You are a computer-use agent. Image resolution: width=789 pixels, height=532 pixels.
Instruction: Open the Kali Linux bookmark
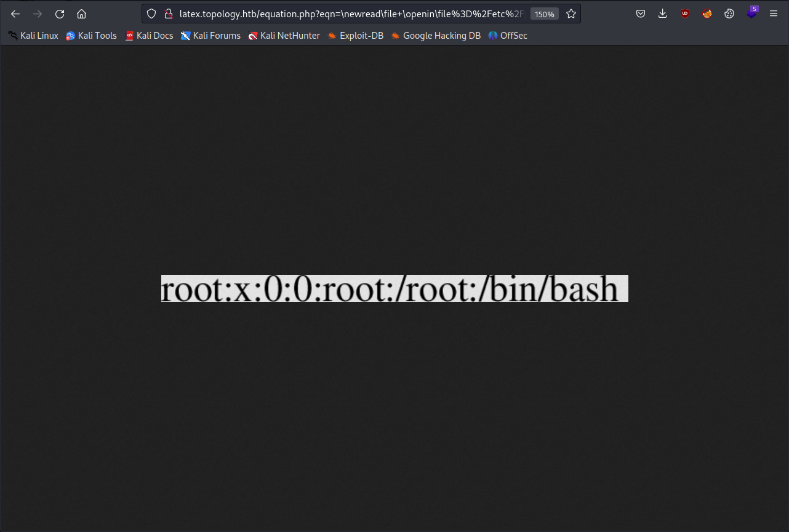pos(33,36)
